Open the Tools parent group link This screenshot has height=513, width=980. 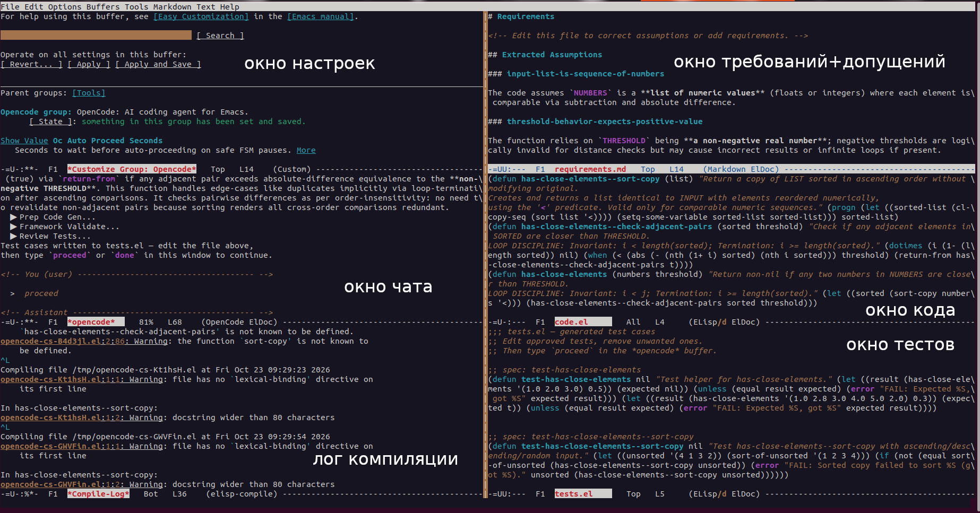coord(89,93)
